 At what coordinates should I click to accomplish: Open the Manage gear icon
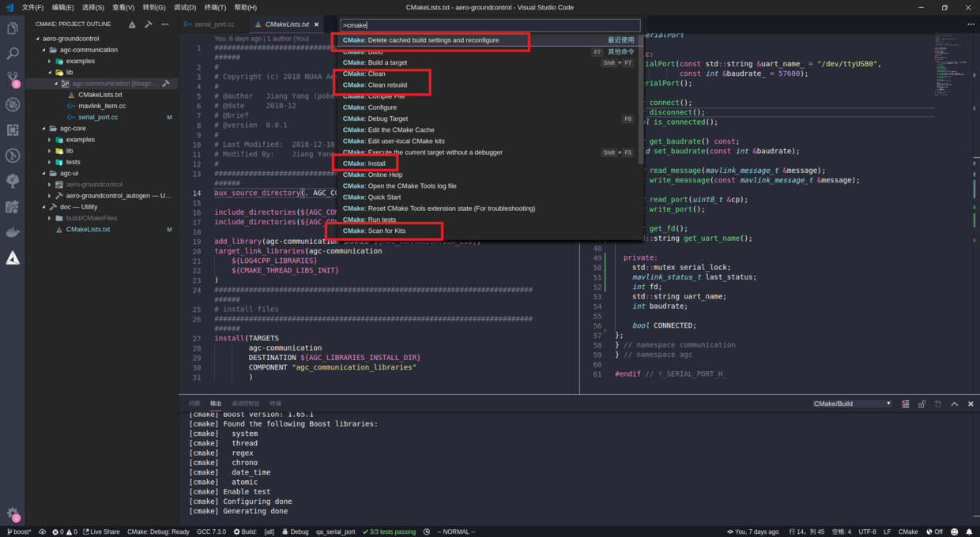(x=13, y=513)
